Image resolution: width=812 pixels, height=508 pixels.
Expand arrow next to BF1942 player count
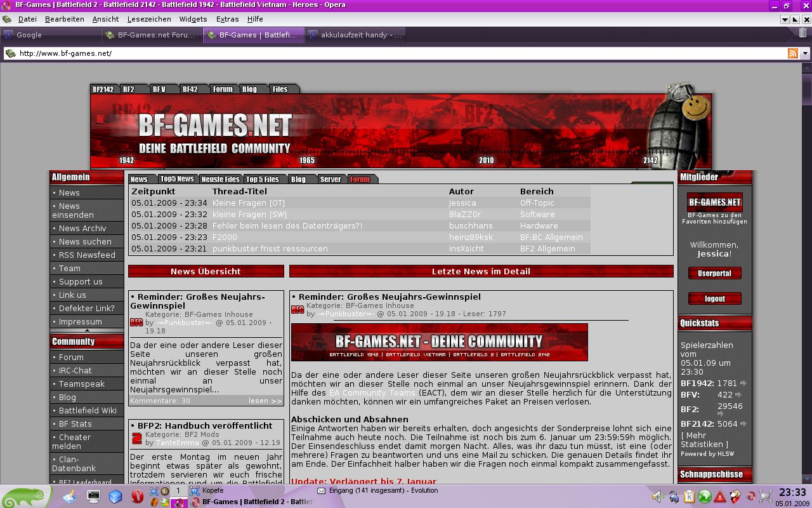click(x=743, y=384)
